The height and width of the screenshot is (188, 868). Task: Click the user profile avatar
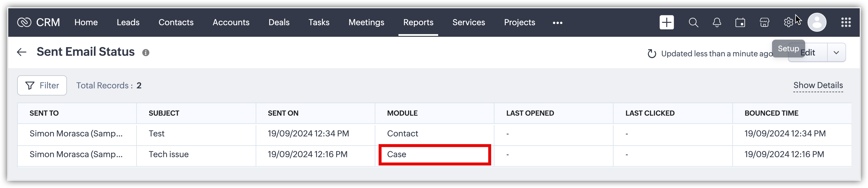[817, 23]
